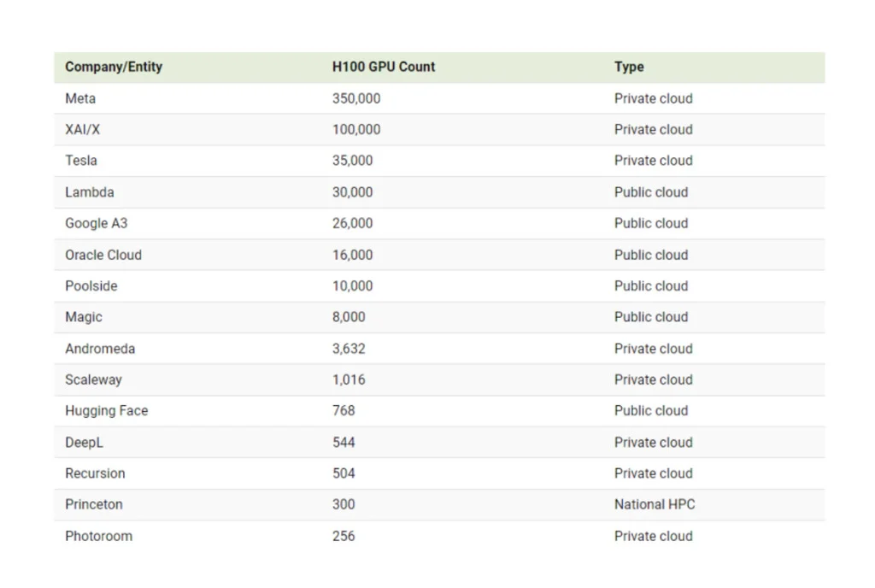
Task: Click Tesla's GPU count 35,000
Action: point(352,161)
